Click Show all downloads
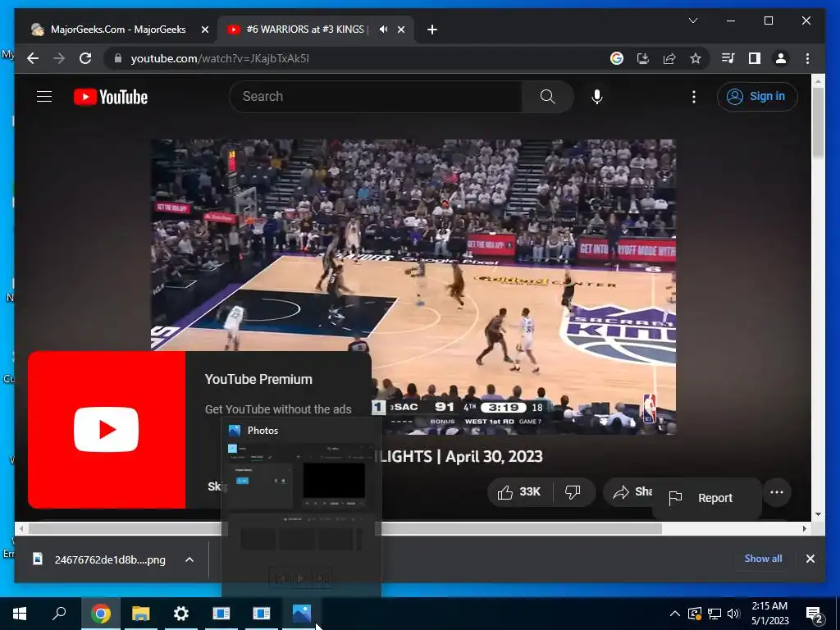This screenshot has width=840, height=630. coord(763,558)
